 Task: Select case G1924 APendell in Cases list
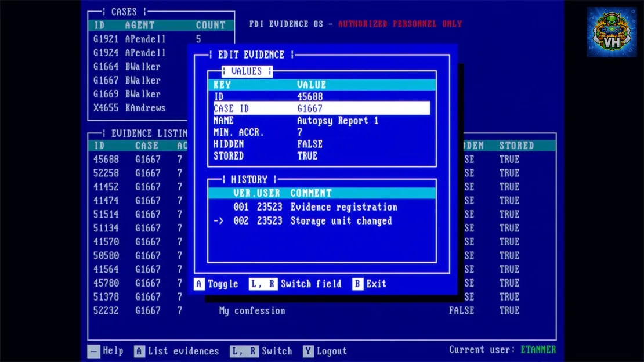pyautogui.click(x=139, y=53)
